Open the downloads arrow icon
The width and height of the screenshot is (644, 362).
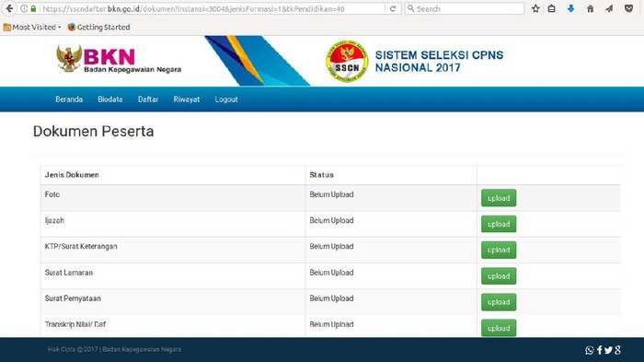point(571,8)
